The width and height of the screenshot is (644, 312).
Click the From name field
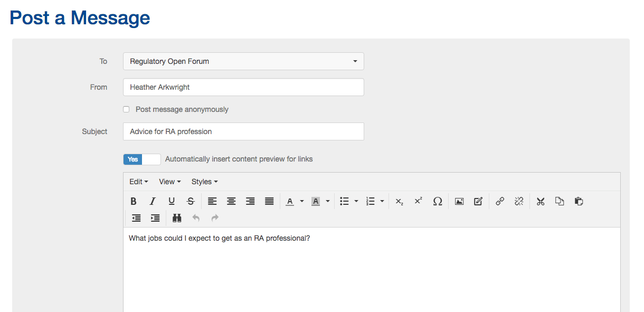(243, 87)
